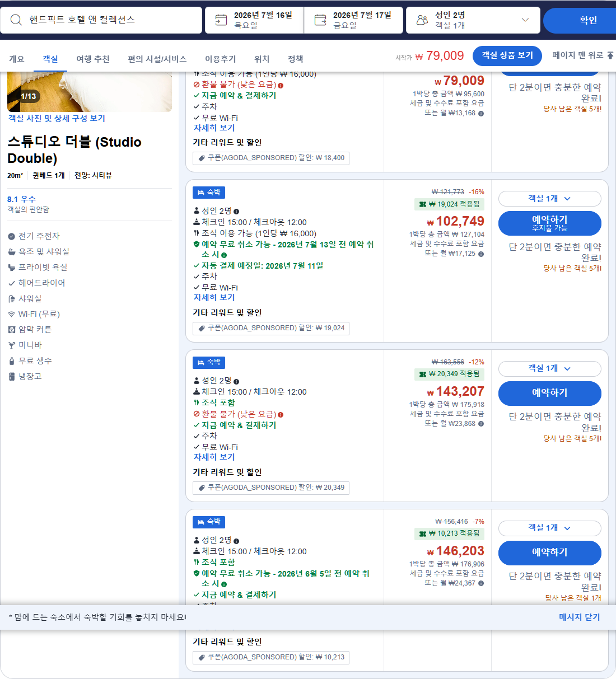Click the room photo thumbnail showing 1/13
Viewport: 616px width, 679px height.
pyautogui.click(x=90, y=92)
